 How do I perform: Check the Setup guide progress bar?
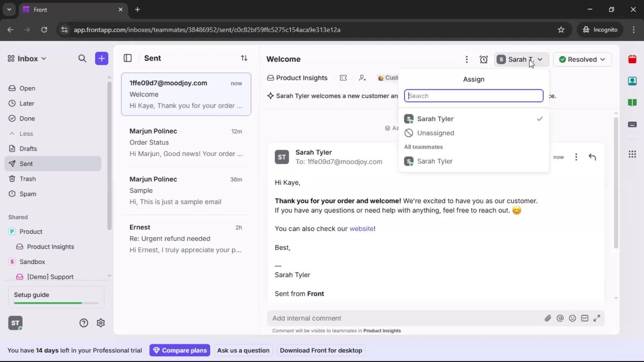(55, 303)
